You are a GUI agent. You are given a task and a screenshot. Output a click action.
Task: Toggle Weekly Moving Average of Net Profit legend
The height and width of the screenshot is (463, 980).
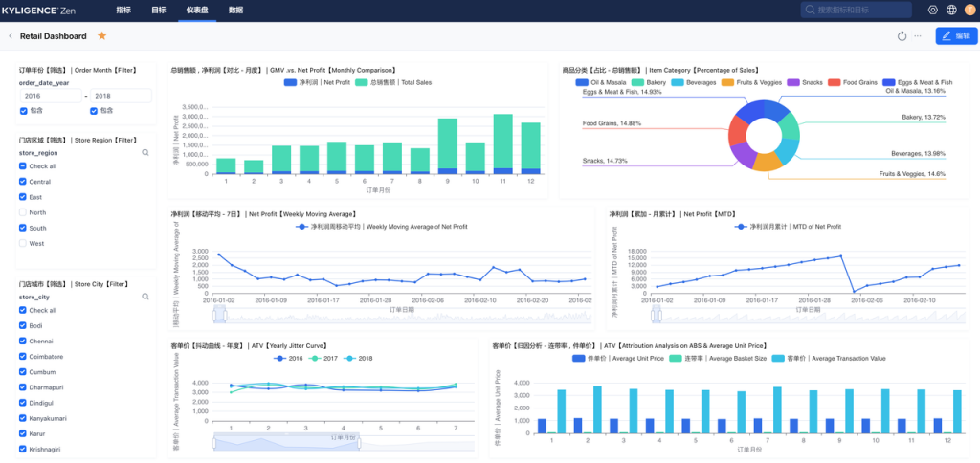pyautogui.click(x=381, y=227)
